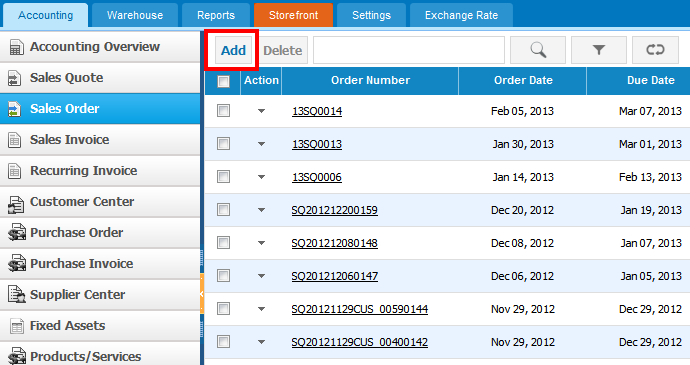Viewport: 690px width, 365px height.
Task: Select Purchase Order in sidebar
Action: (100, 232)
